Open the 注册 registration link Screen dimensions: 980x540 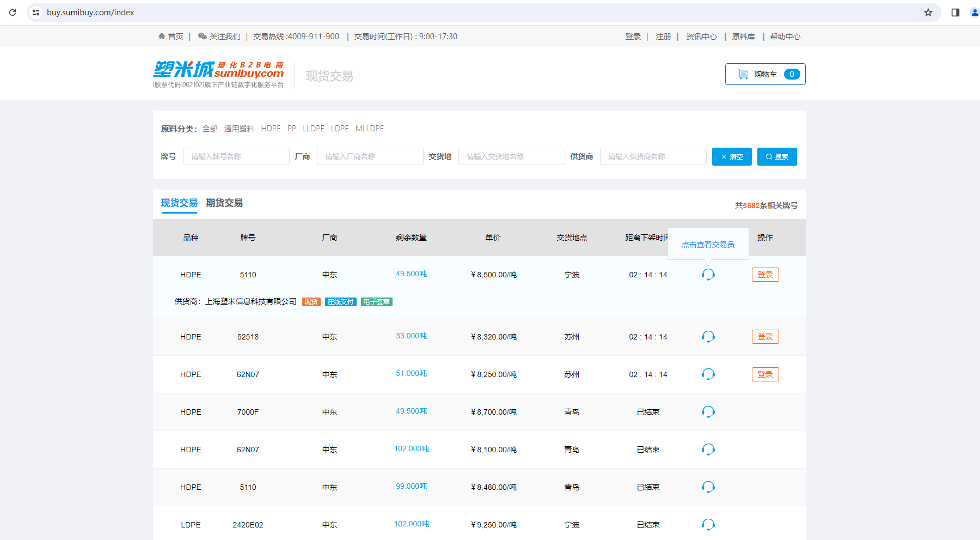tap(663, 37)
